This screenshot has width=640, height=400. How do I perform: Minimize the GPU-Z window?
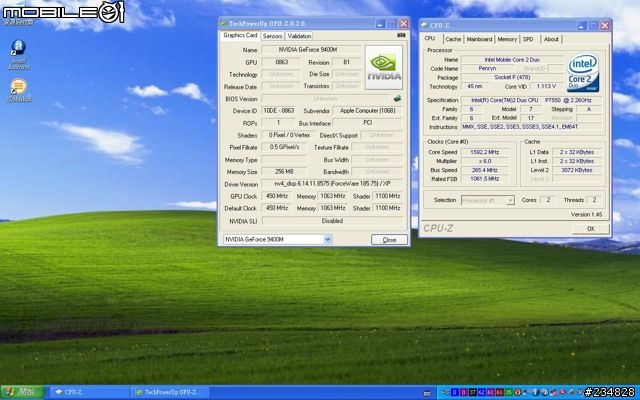(380, 24)
